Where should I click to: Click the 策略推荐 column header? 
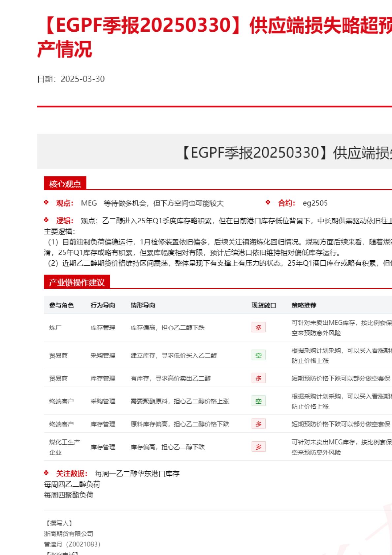point(304,305)
